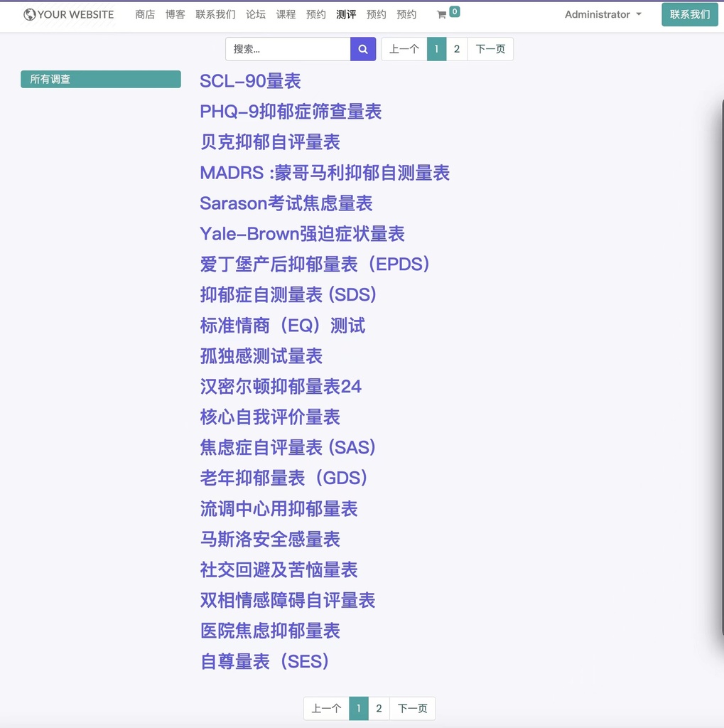
Task: Open 自尊量表（SES）at list bottom
Action: [x=264, y=661]
